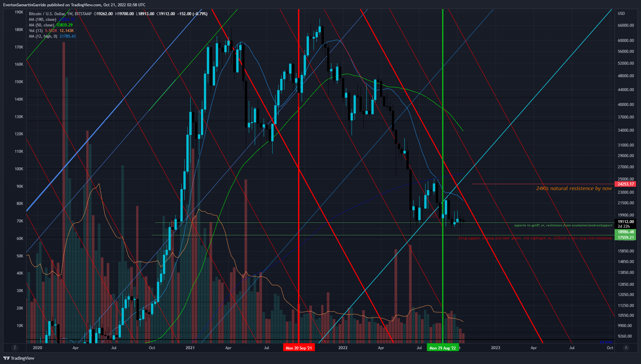The height and width of the screenshot is (364, 641).
Task: Click the open value O19262.00
Action: [x=103, y=14]
